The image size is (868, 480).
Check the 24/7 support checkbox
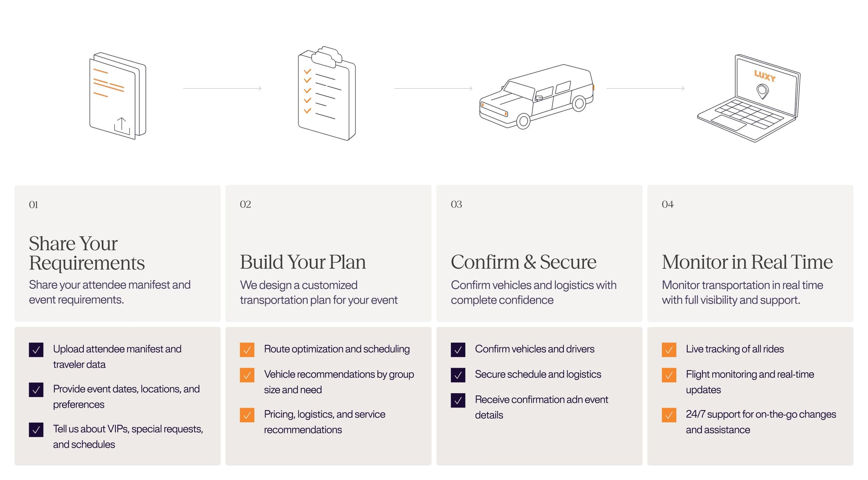pos(669,415)
